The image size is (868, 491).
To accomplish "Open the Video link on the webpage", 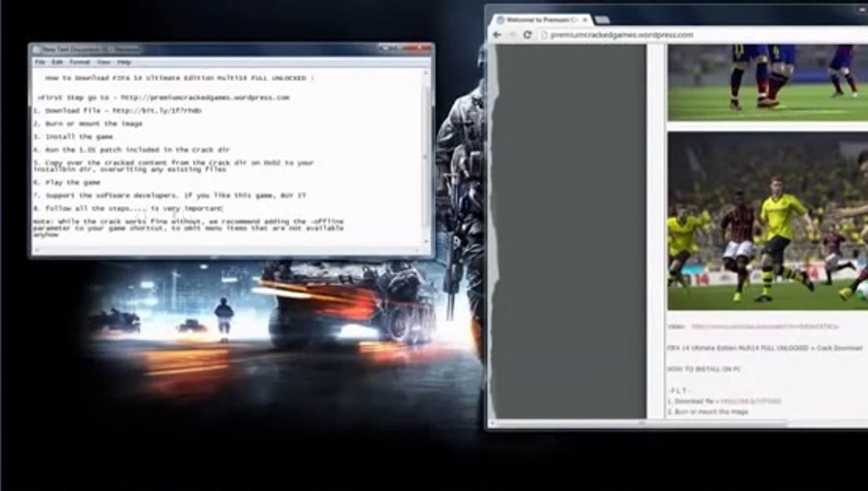I will tap(765, 327).
